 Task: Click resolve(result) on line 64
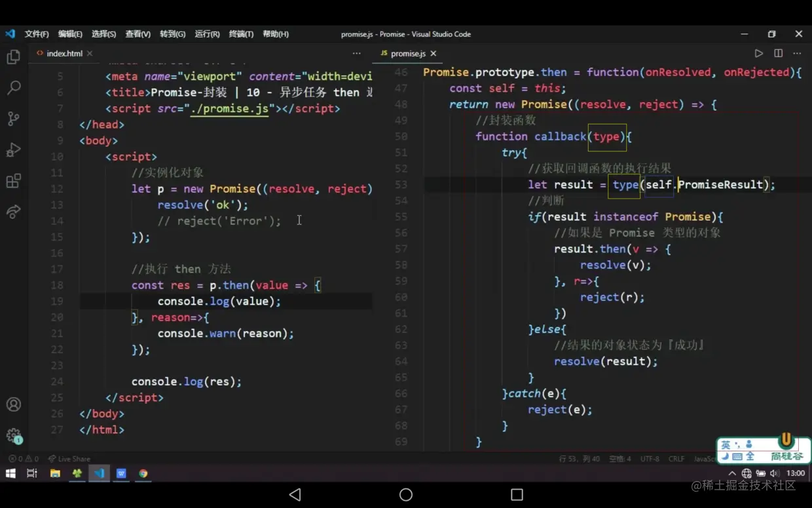[x=606, y=361]
